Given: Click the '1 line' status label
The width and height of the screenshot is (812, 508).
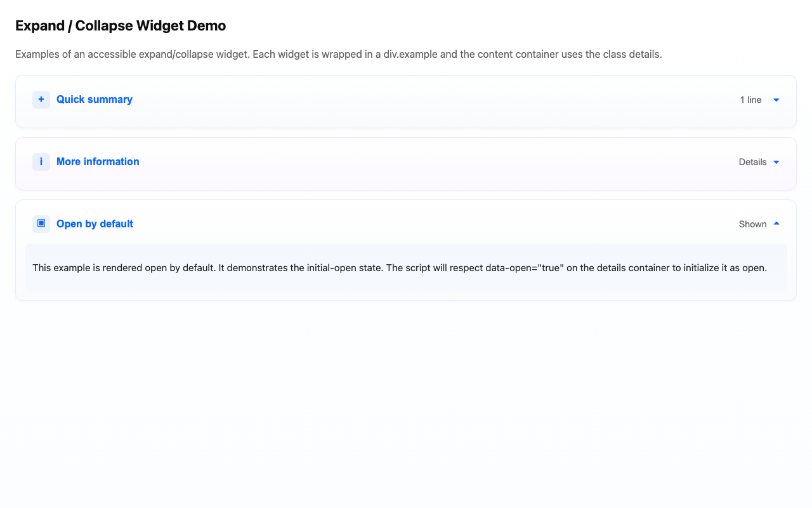Looking at the screenshot, I should tap(750, 100).
